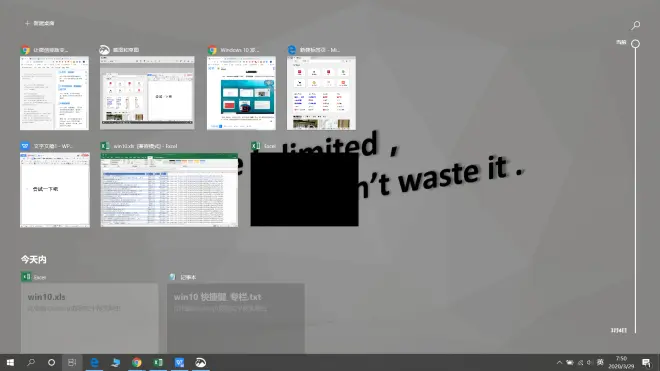
Task: Toggle Task View button on the taskbar
Action: (x=72, y=362)
